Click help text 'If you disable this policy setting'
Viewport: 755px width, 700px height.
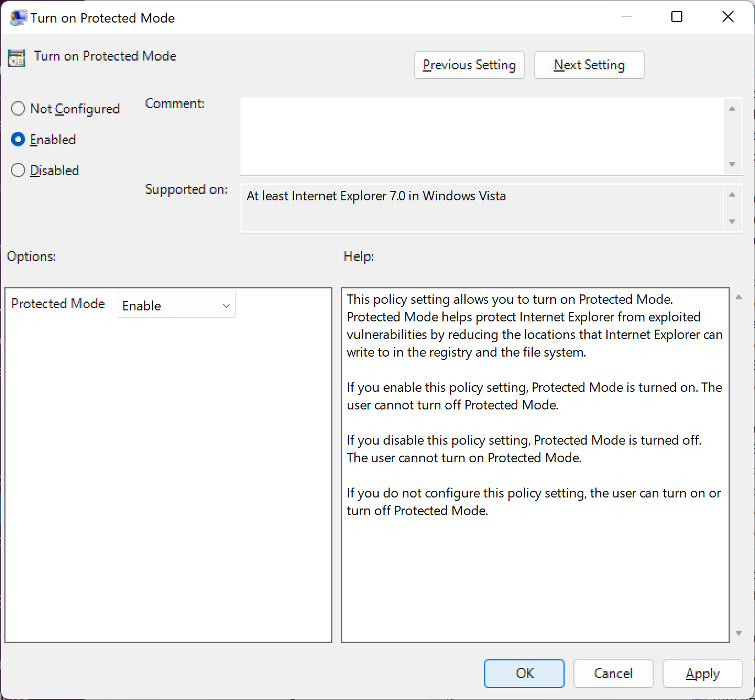438,440
